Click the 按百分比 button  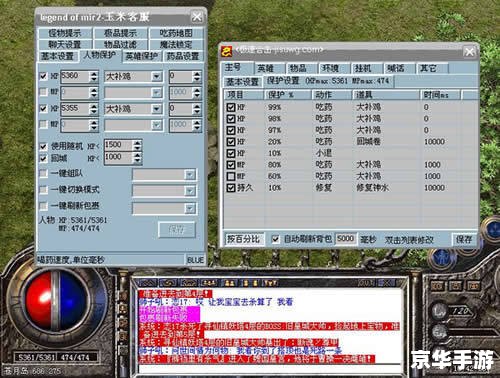(244, 239)
